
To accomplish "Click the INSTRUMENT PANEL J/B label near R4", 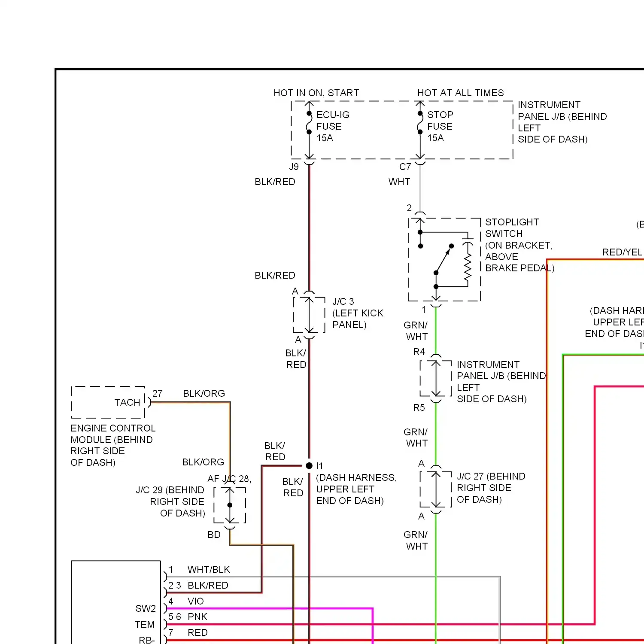I will (x=501, y=382).
